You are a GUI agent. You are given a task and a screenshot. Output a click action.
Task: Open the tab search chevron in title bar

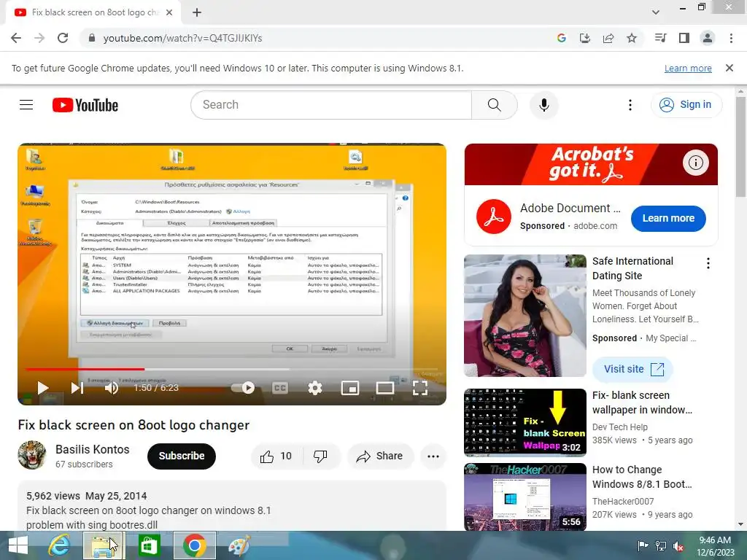point(656,12)
